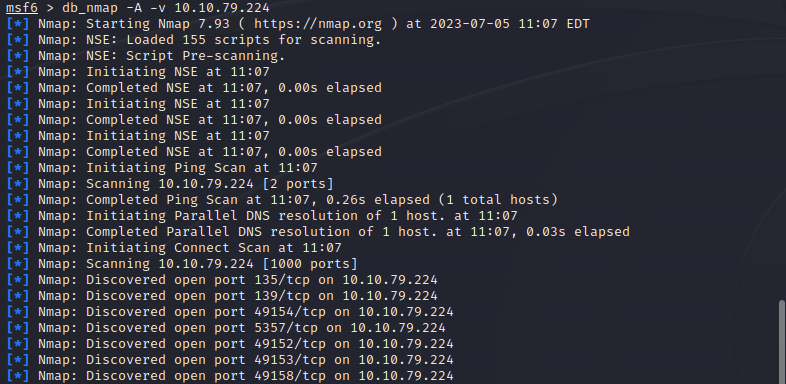This screenshot has width=786, height=384.
Task: Click the open port 135/tcp line
Action: click(x=222, y=280)
